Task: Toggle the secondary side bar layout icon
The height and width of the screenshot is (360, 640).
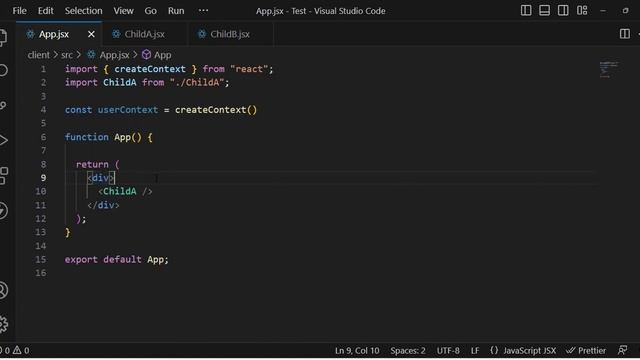Action: point(563,11)
